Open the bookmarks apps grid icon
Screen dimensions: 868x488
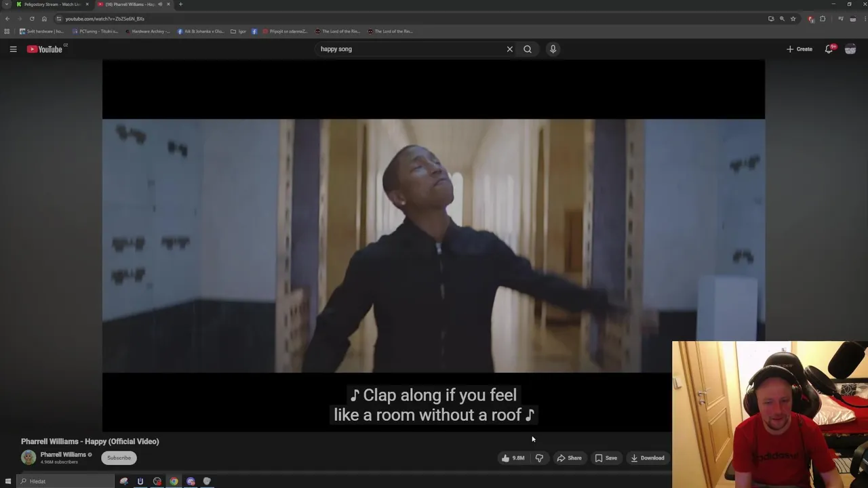(x=7, y=31)
